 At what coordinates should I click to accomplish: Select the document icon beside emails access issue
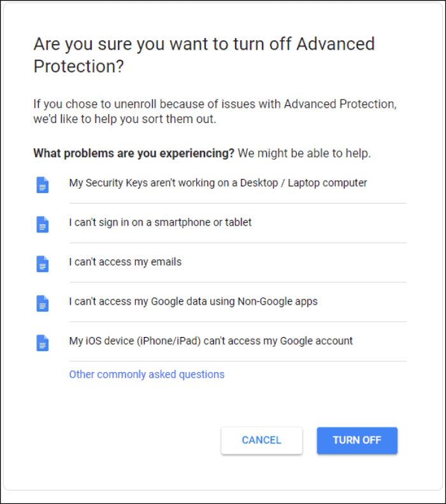(43, 264)
